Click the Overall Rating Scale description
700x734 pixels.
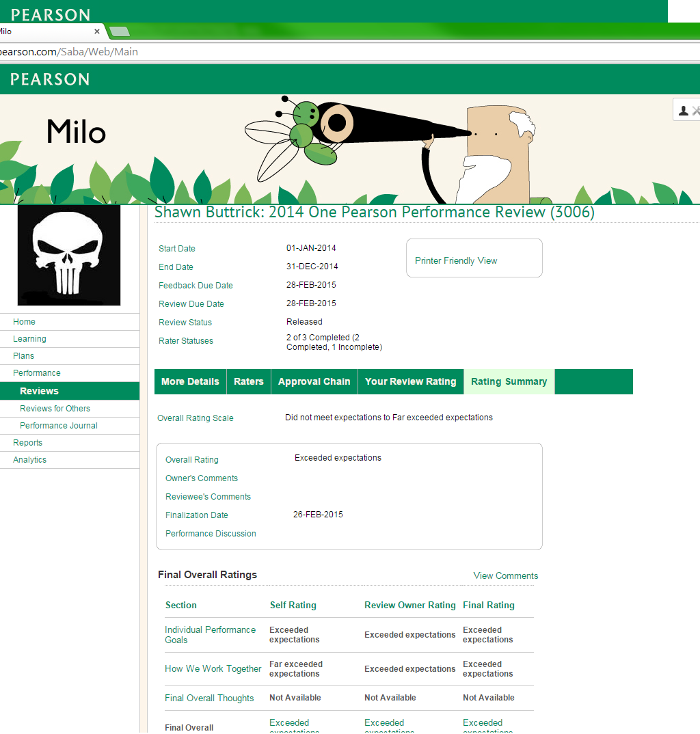coord(389,418)
